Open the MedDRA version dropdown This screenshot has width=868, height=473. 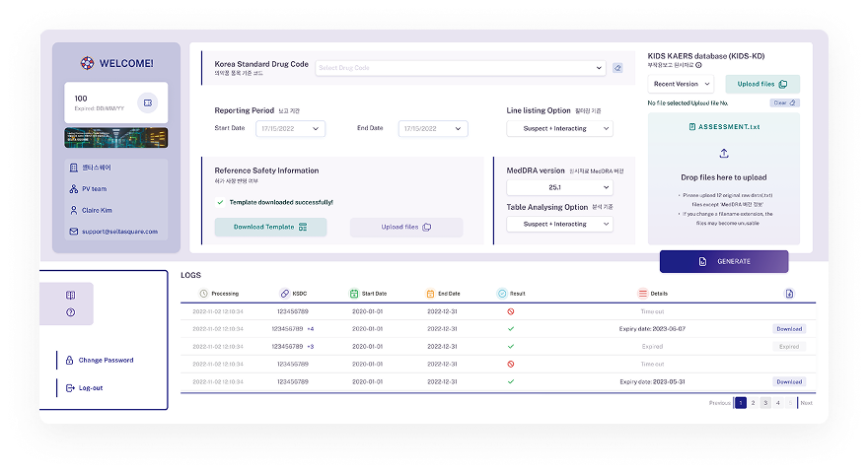pos(559,187)
